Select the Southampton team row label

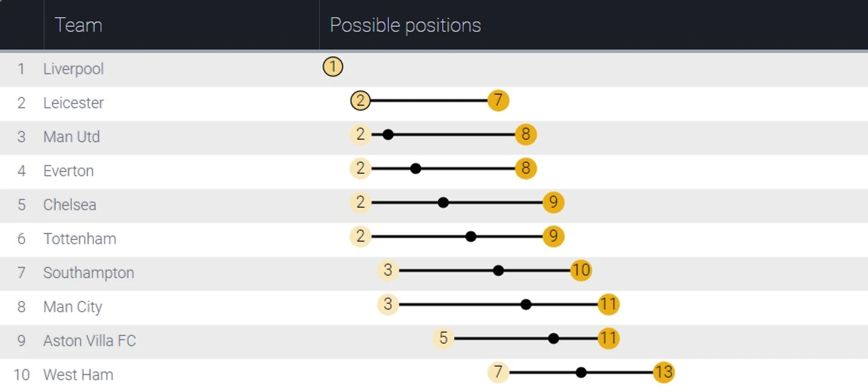click(89, 273)
